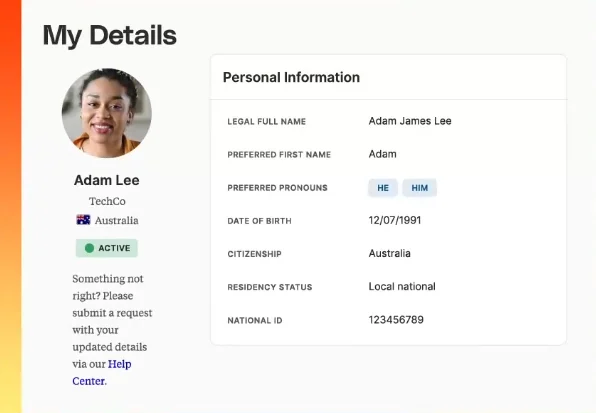This screenshot has width=596, height=413.
Task: Click the Residency Status label
Action: point(269,287)
